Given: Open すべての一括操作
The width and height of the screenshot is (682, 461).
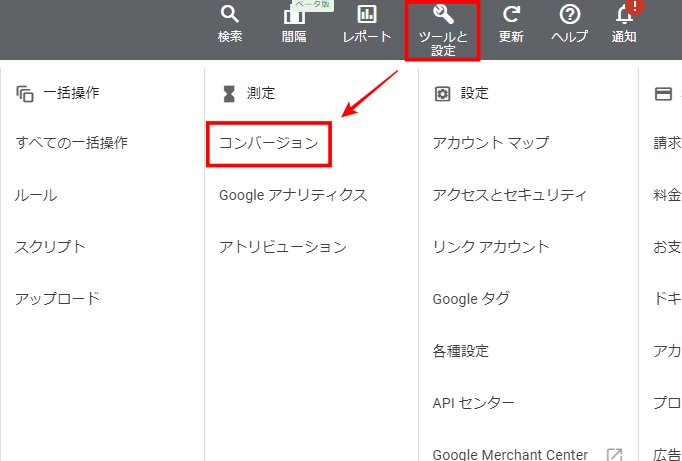Looking at the screenshot, I should (x=72, y=143).
